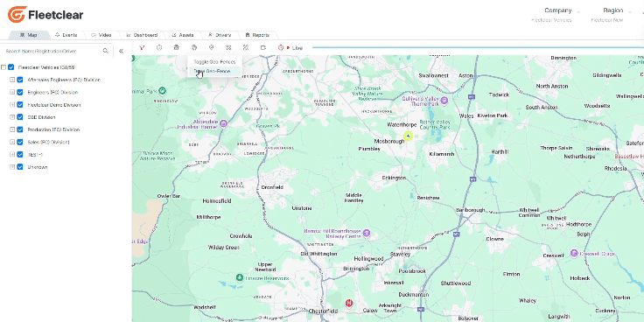This screenshot has height=322, width=644.
Task: Open the Company dropdown
Action: pos(557,11)
